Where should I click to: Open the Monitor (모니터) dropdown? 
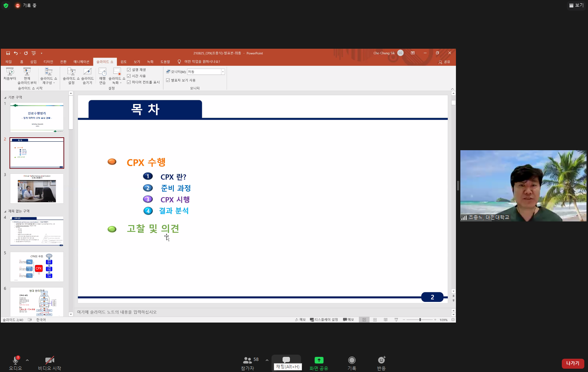point(223,72)
